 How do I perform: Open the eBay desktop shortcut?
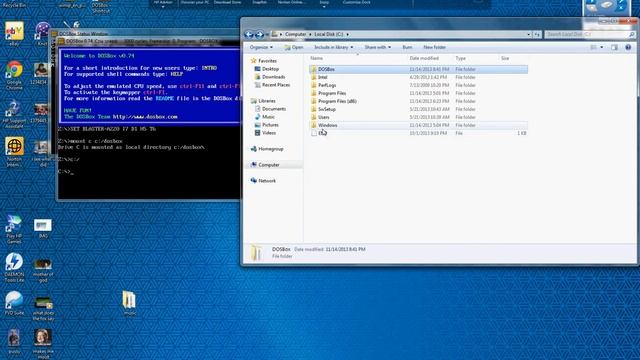14,33
